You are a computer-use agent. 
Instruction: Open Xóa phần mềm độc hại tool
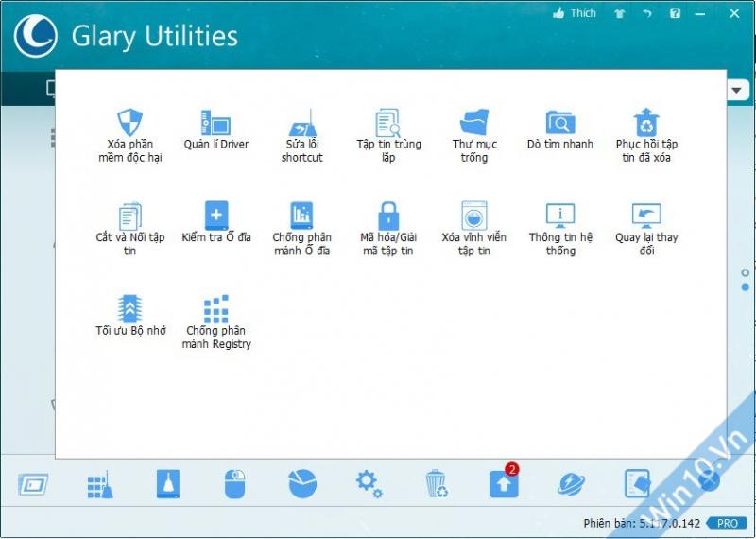tap(130, 135)
